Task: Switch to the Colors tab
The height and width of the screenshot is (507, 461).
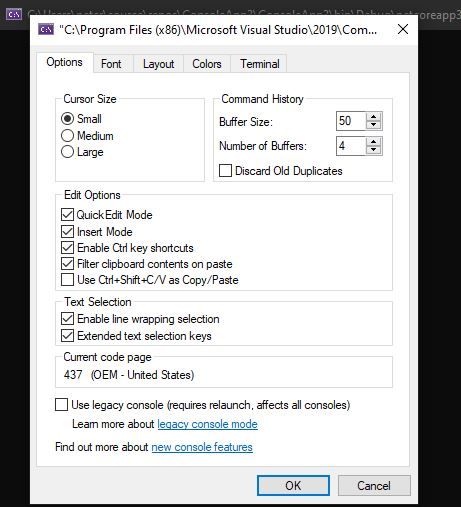Action: tap(207, 64)
